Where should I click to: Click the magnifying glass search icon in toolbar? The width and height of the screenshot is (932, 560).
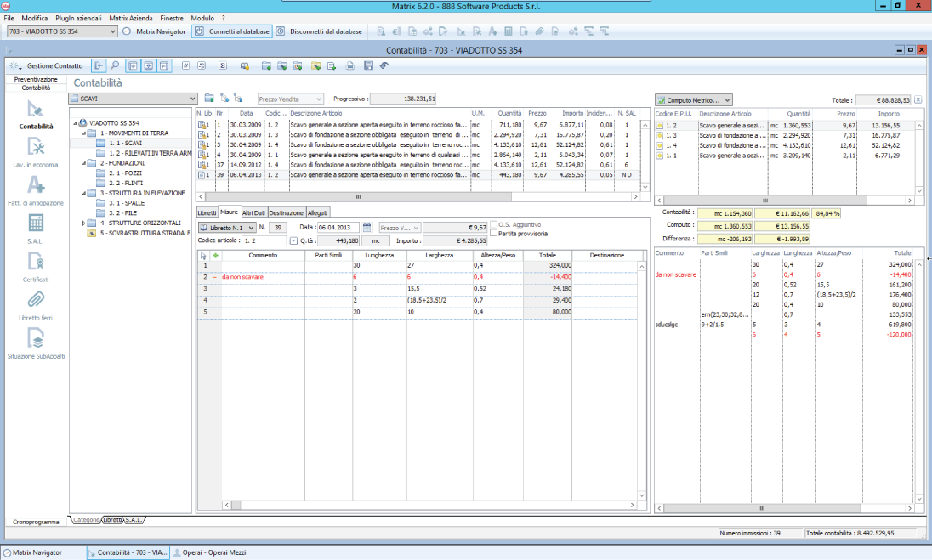point(115,65)
